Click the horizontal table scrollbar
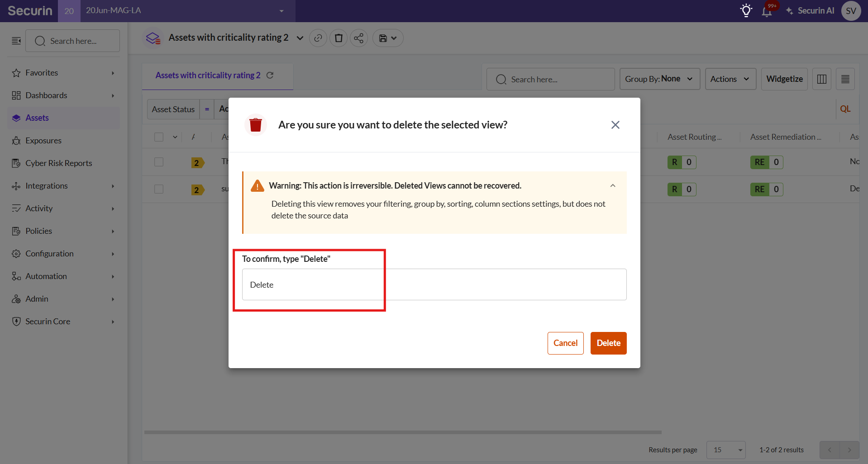 pyautogui.click(x=403, y=432)
